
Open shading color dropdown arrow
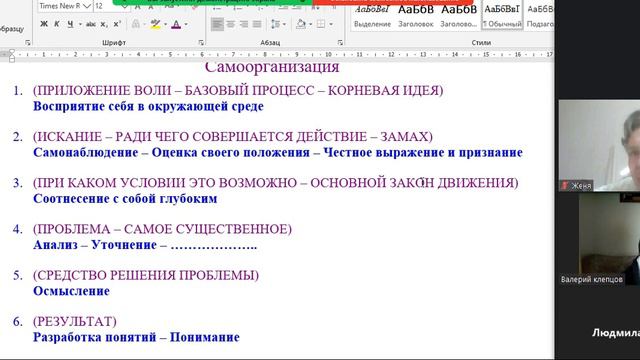(x=311, y=24)
